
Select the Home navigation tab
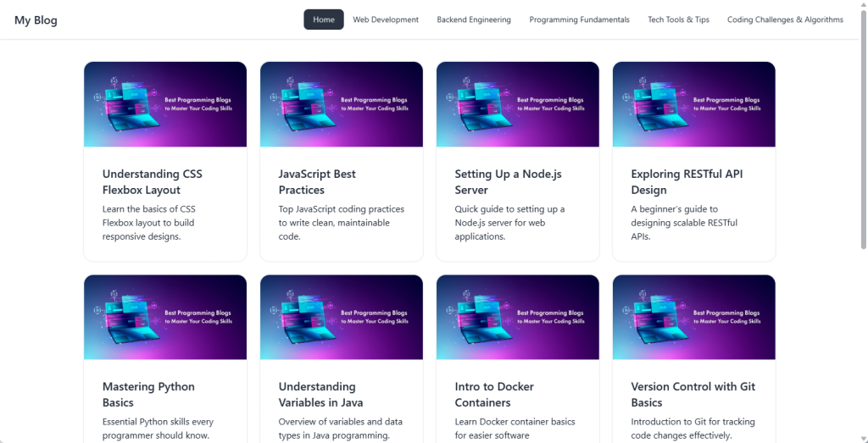tap(324, 19)
